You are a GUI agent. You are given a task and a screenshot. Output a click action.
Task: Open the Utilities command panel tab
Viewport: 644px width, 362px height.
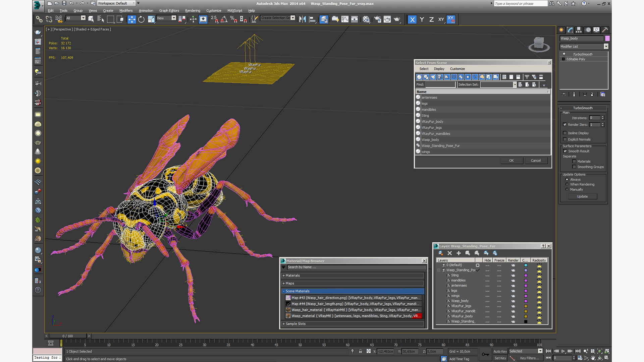(x=605, y=30)
